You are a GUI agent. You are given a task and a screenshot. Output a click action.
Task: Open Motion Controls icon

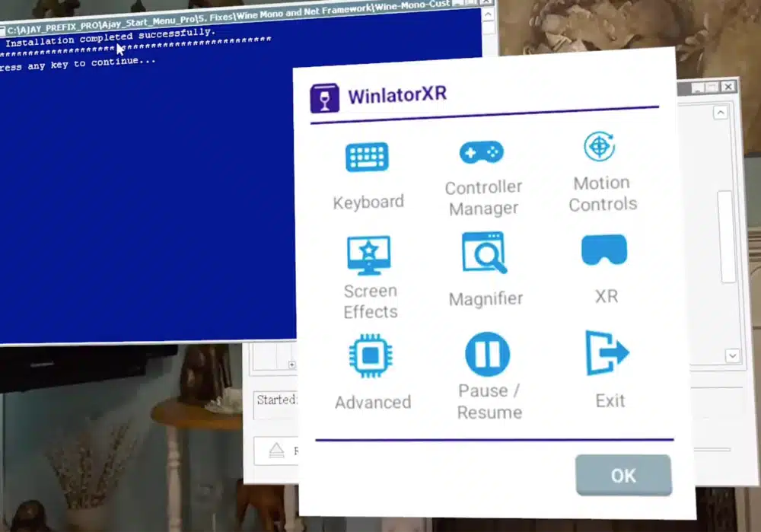(600, 146)
